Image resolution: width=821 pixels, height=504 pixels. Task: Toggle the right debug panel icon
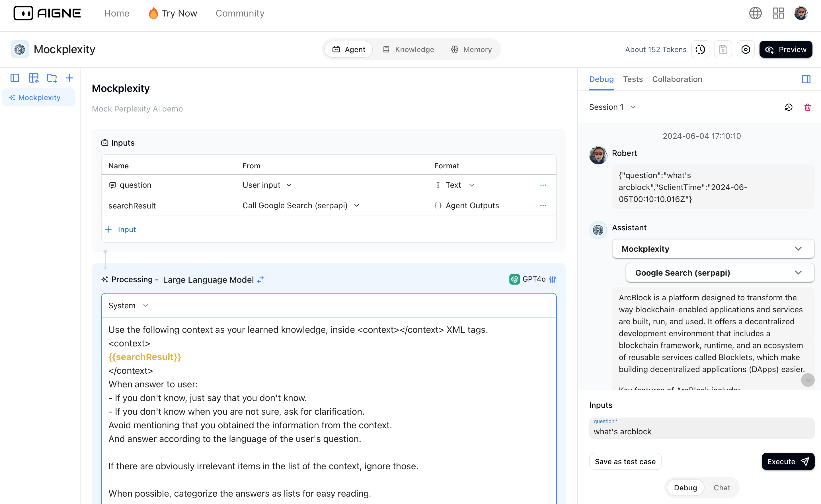point(806,79)
